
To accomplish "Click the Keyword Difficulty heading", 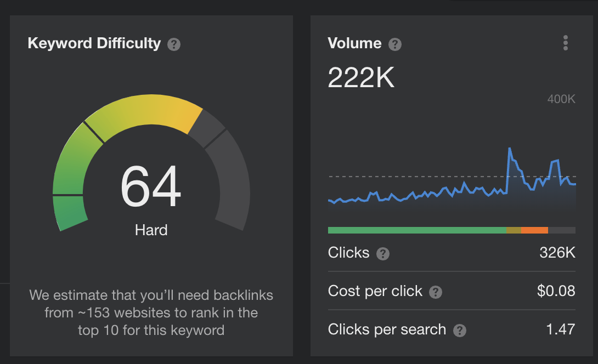I will pyautogui.click(x=94, y=43).
